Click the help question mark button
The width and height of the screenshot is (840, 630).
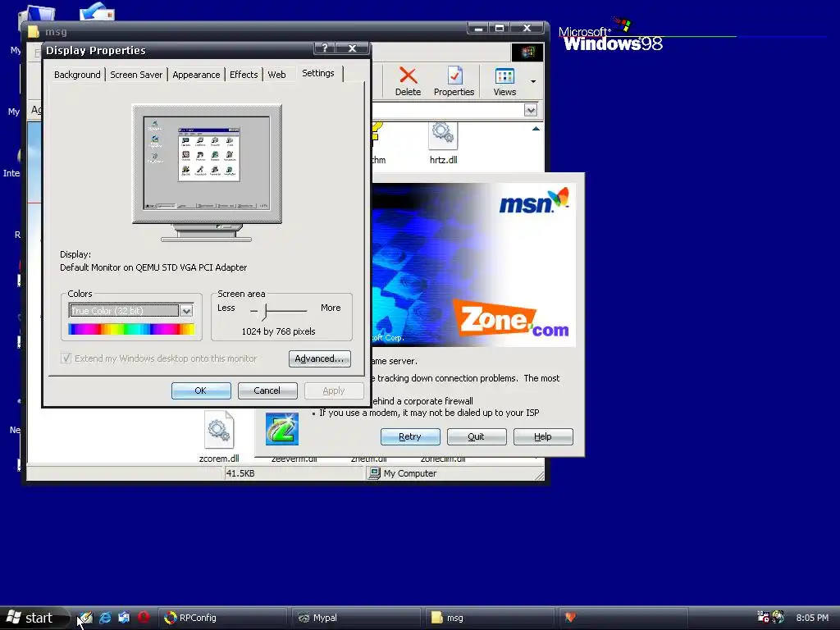pyautogui.click(x=325, y=48)
